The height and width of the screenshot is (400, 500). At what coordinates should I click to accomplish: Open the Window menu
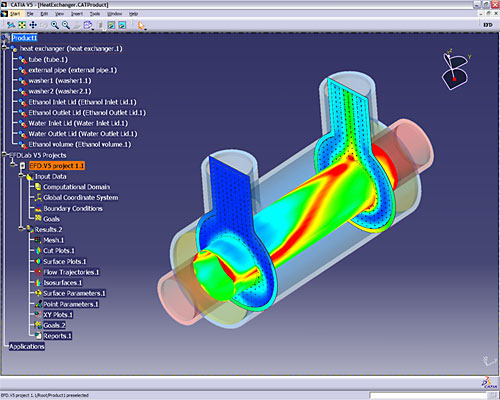(114, 14)
